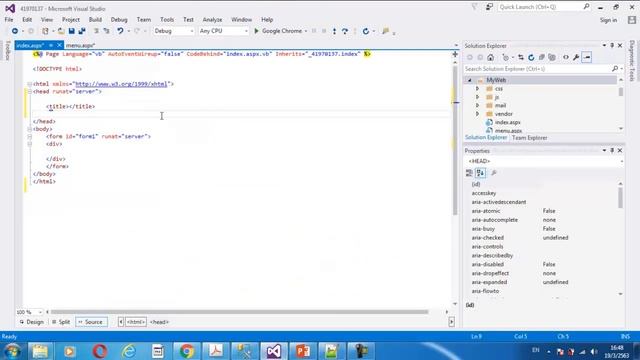The height and width of the screenshot is (360, 640).
Task: Click Refresh icon in Solution Explorer
Action: pyautogui.click(x=531, y=58)
